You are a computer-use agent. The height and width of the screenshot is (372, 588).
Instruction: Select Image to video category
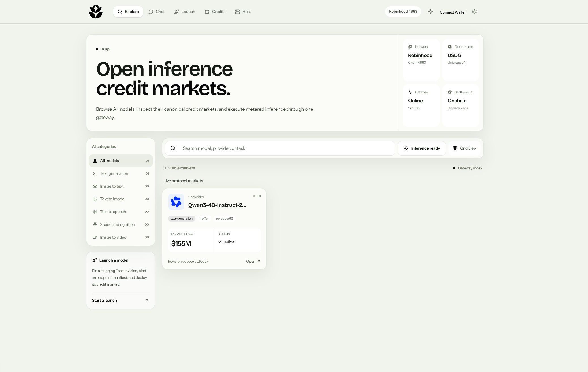click(121, 237)
